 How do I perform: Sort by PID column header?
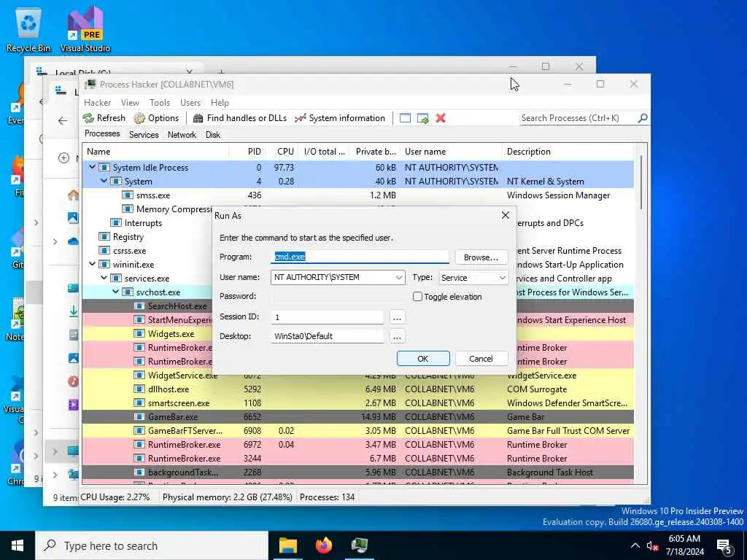(247, 152)
